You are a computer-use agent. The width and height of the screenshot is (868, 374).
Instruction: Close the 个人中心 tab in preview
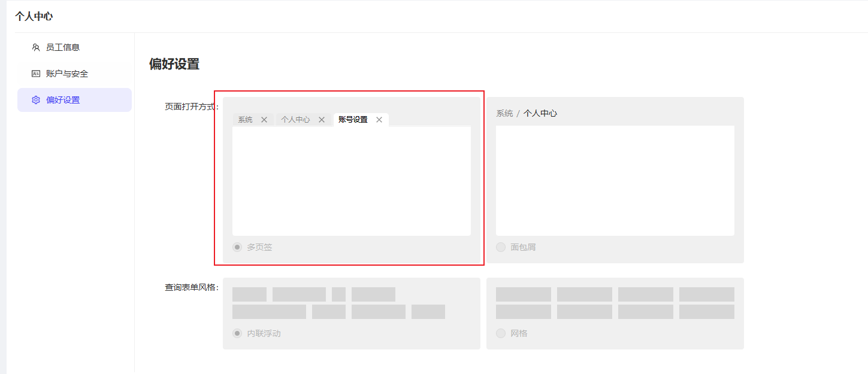click(x=322, y=120)
